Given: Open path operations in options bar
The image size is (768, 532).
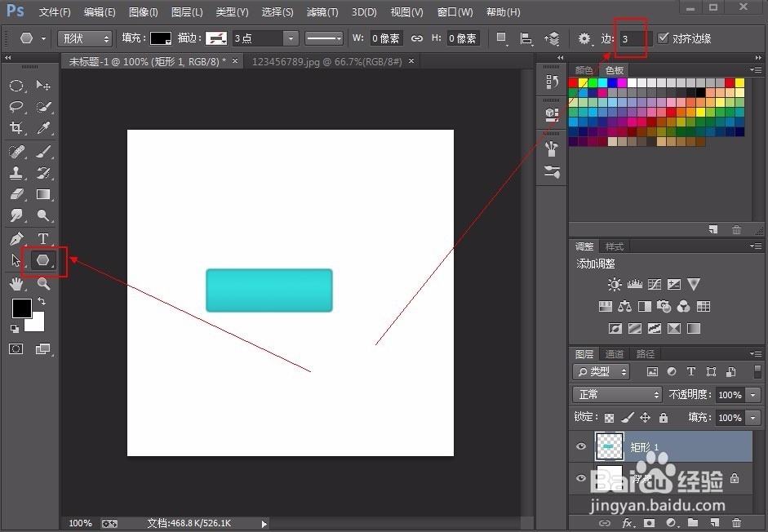Looking at the screenshot, I should tap(501, 38).
